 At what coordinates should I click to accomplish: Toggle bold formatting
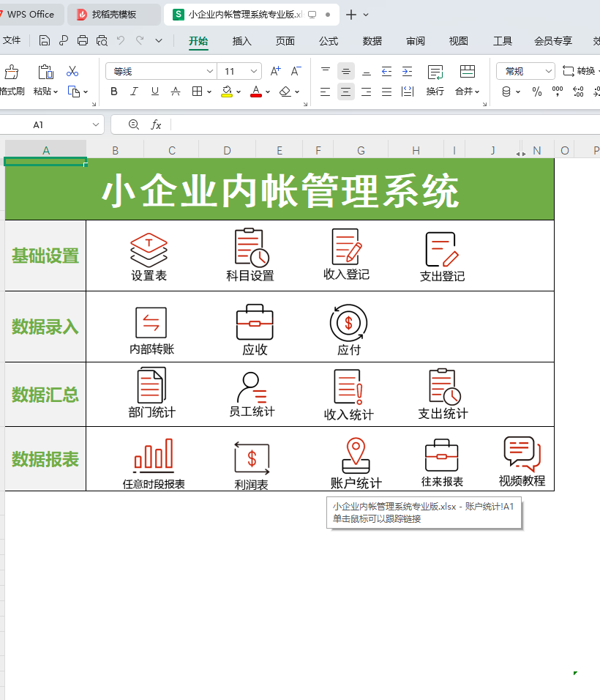[x=113, y=92]
